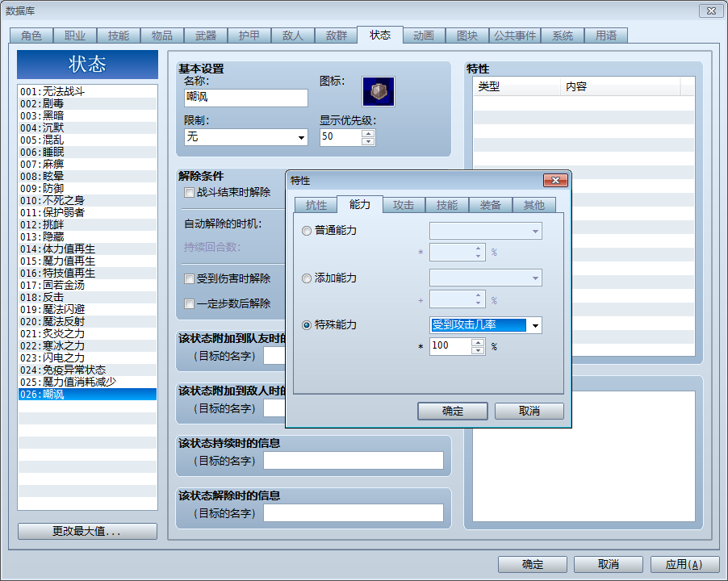
Task: Open the disabled 添加能力 combo box
Action: tap(486, 278)
